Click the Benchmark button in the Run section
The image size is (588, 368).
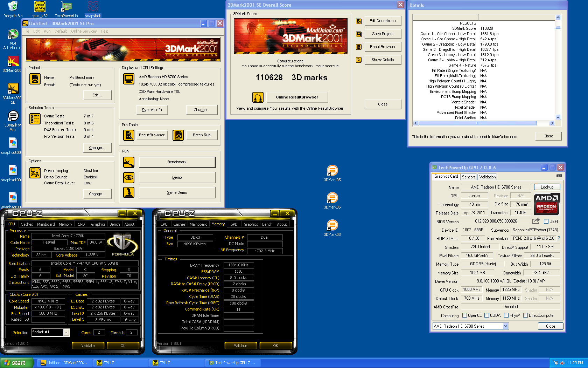click(177, 162)
